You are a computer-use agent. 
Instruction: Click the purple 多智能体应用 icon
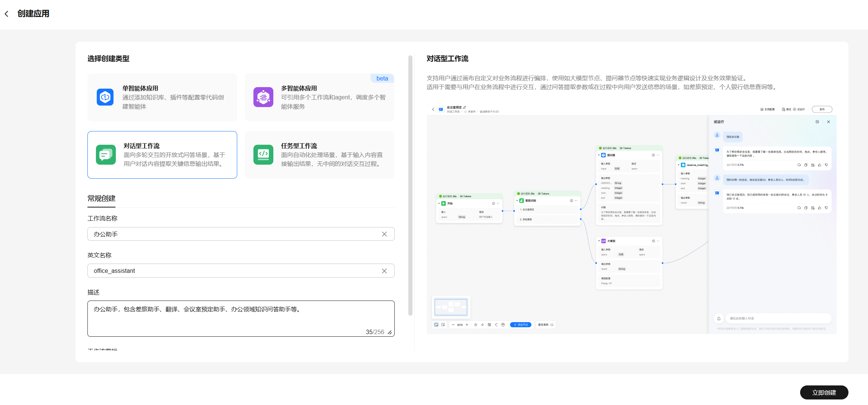pos(263,97)
